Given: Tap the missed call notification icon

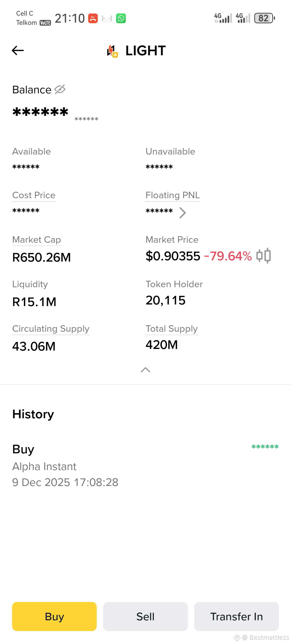Looking at the screenshot, I should (x=93, y=18).
